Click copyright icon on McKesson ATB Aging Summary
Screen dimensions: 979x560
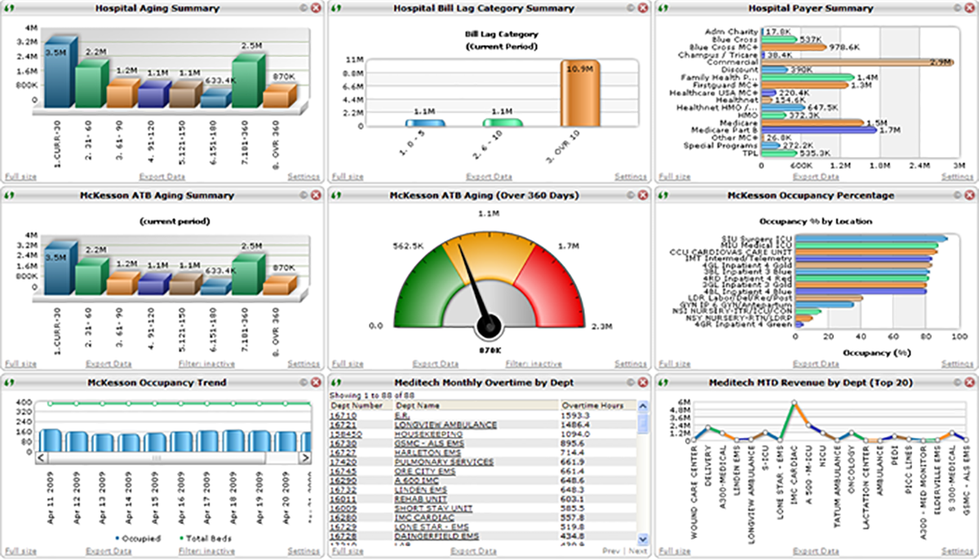click(x=303, y=196)
